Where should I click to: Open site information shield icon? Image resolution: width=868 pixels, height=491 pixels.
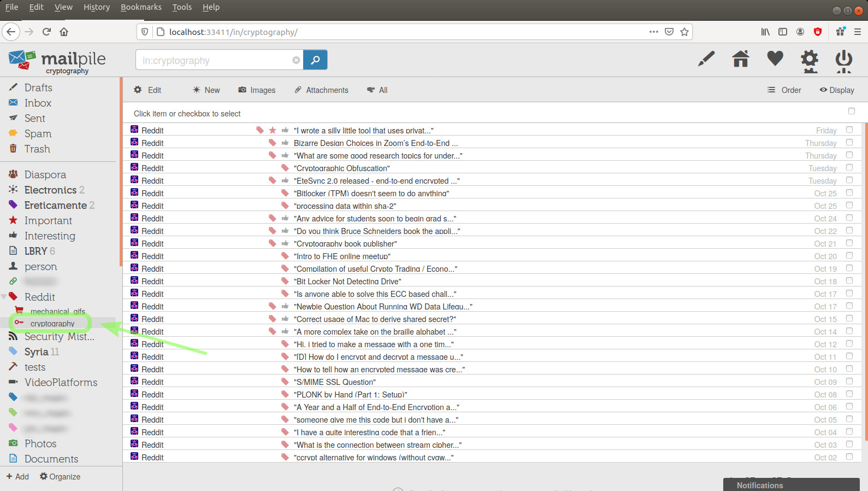pyautogui.click(x=145, y=32)
